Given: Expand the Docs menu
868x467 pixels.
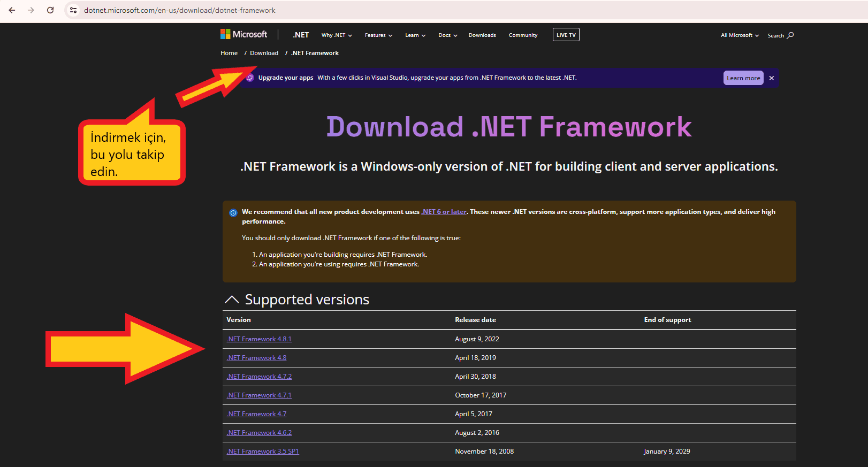Looking at the screenshot, I should pos(448,35).
